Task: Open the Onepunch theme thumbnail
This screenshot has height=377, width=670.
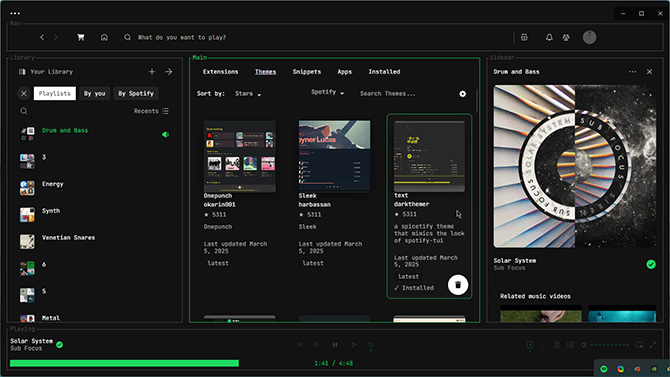Action: coord(240,156)
